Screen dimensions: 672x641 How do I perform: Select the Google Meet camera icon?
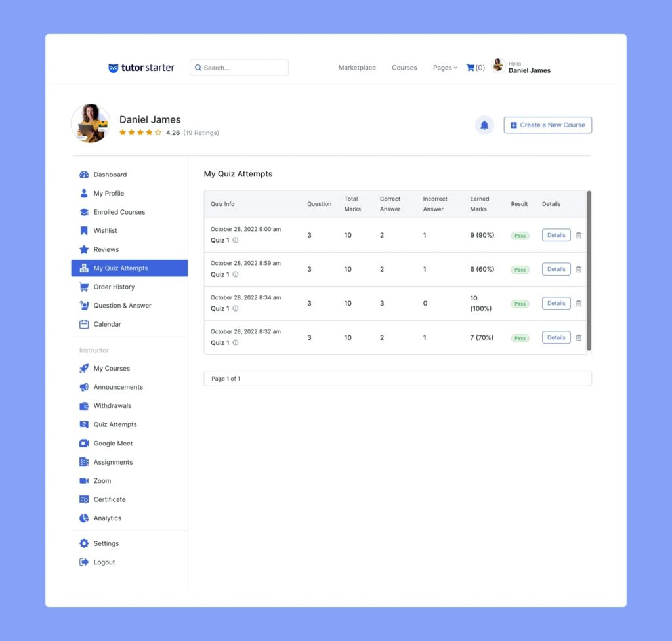coord(83,443)
